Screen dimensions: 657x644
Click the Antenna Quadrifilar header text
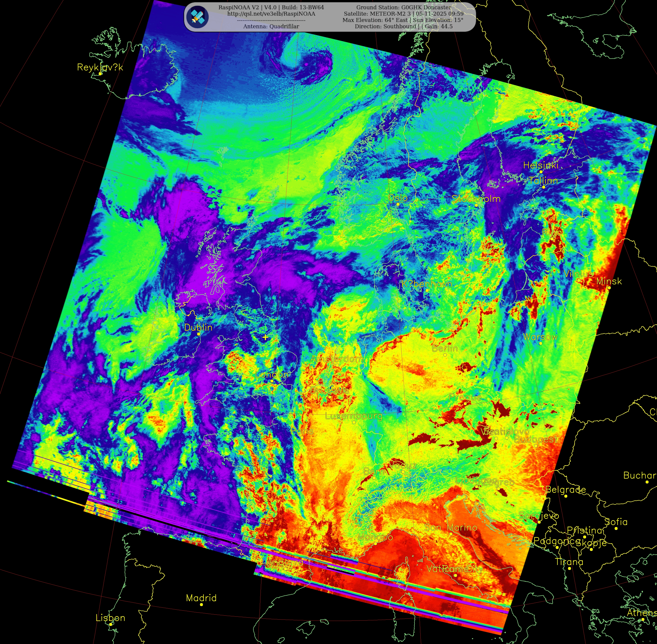[271, 26]
